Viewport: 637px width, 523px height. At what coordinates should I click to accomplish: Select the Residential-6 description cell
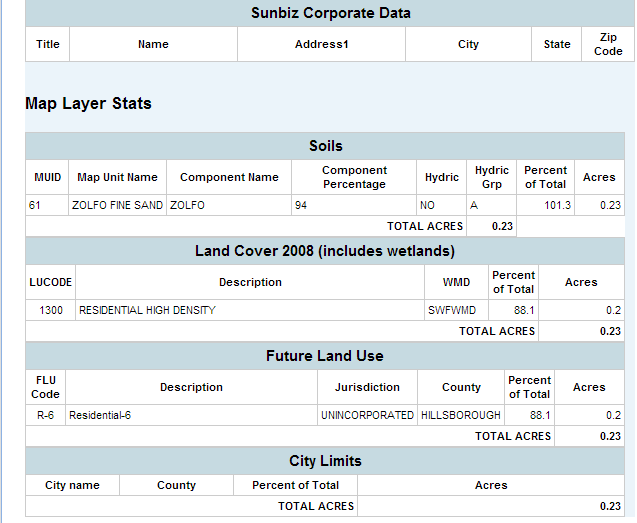point(99,415)
